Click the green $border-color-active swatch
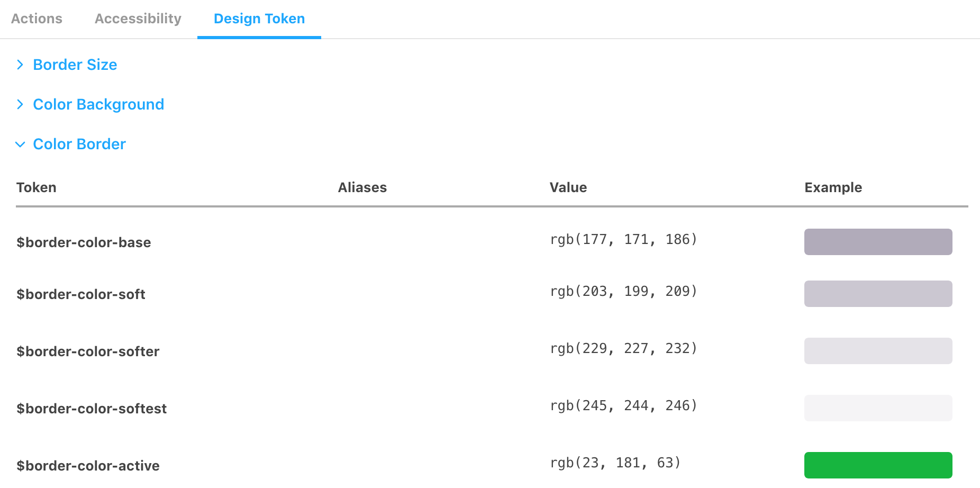Viewport: 980px width, 488px height. (x=878, y=465)
